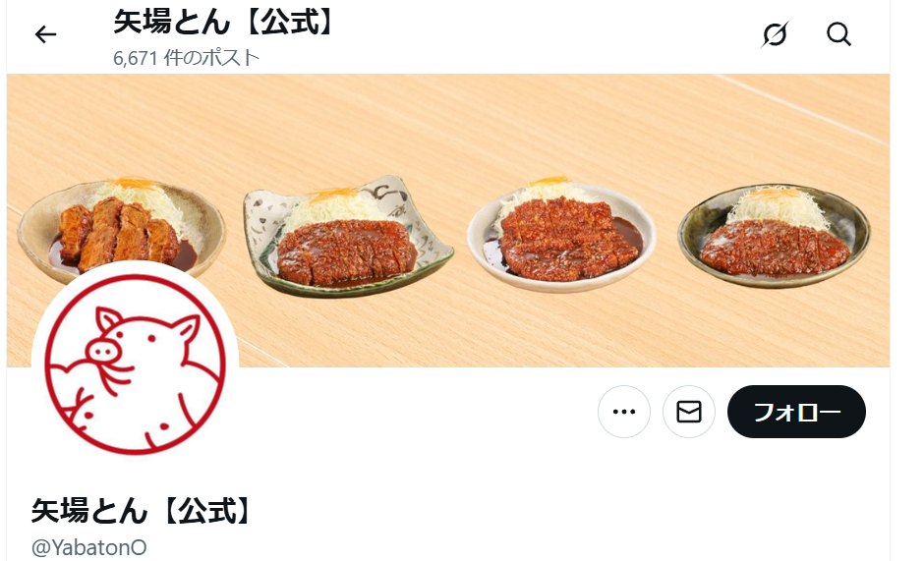Image resolution: width=924 pixels, height=561 pixels.
Task: Go back using the left arrow
Action: coord(45,34)
